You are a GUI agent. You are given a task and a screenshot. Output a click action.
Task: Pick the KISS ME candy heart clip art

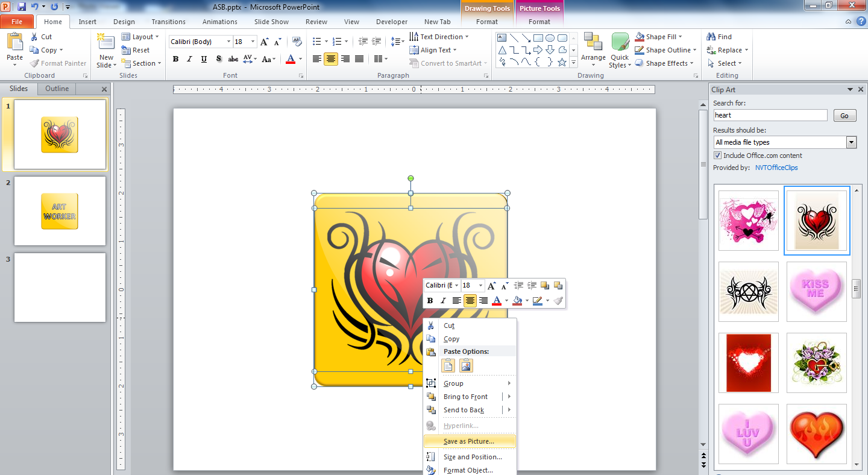click(x=816, y=292)
